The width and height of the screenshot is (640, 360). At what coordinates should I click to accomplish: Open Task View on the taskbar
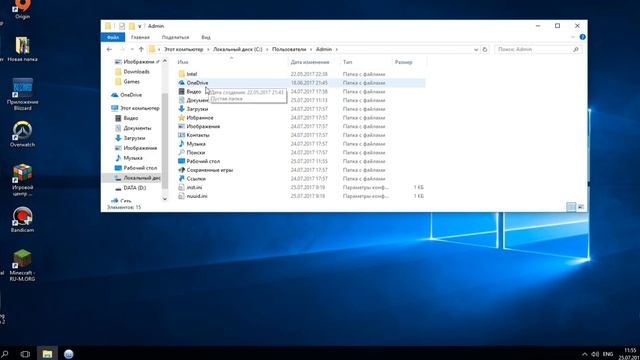click(25, 354)
